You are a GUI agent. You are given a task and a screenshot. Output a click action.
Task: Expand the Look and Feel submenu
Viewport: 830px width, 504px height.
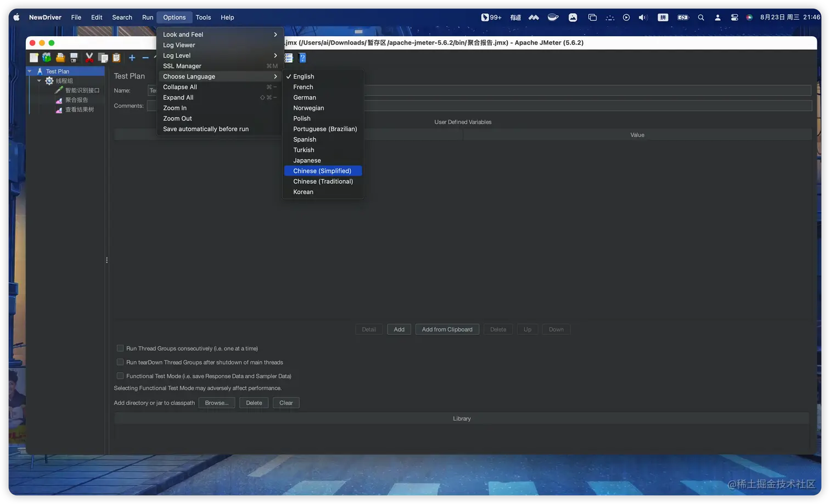tap(220, 35)
